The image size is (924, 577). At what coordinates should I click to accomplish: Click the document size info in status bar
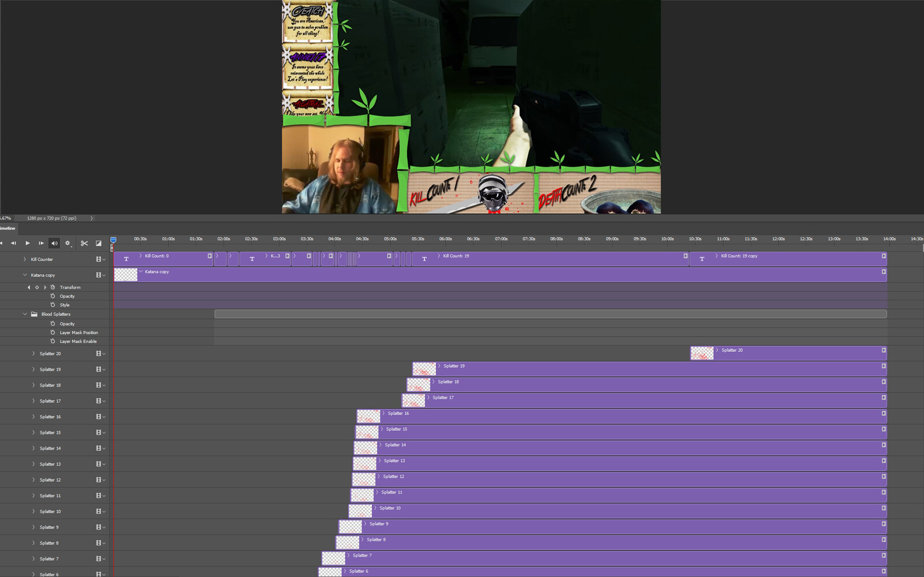point(51,218)
